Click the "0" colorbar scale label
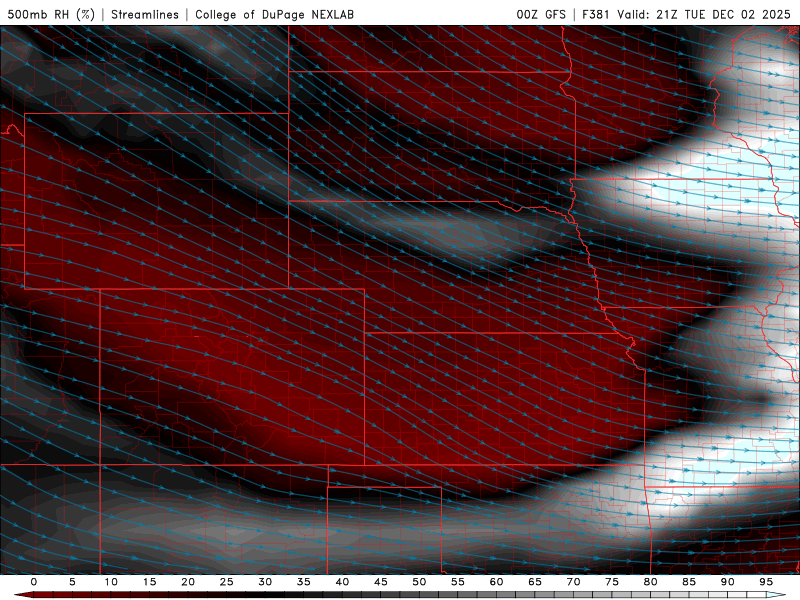 click(x=34, y=582)
